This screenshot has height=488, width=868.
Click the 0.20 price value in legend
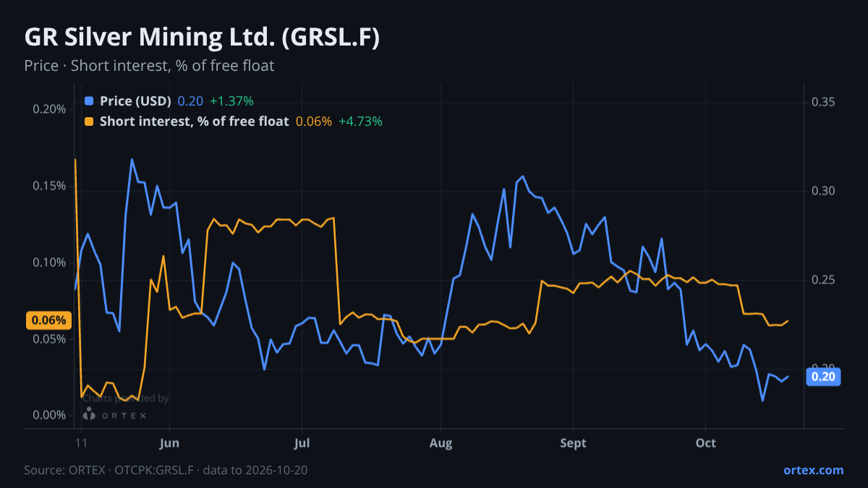(190, 101)
